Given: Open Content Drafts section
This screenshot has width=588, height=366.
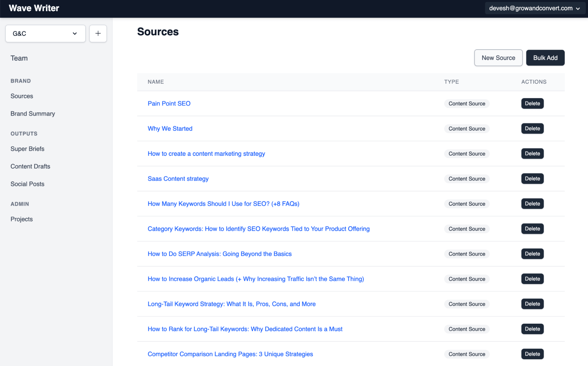Looking at the screenshot, I should [30, 166].
